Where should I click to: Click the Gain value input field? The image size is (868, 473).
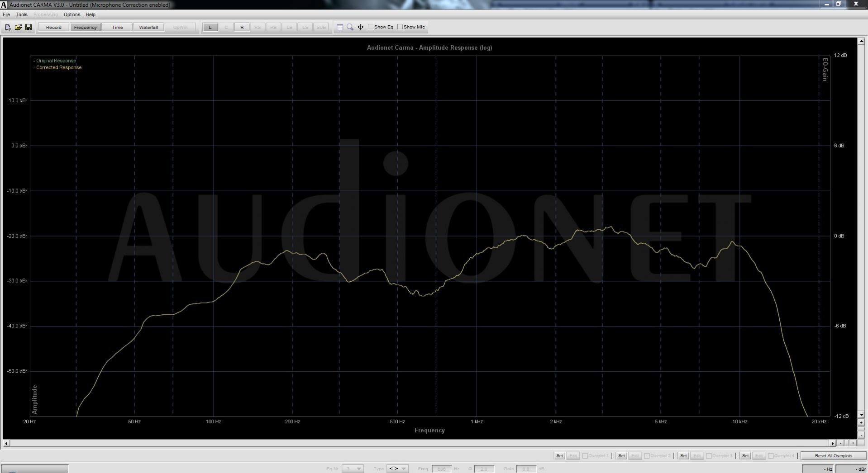526,469
